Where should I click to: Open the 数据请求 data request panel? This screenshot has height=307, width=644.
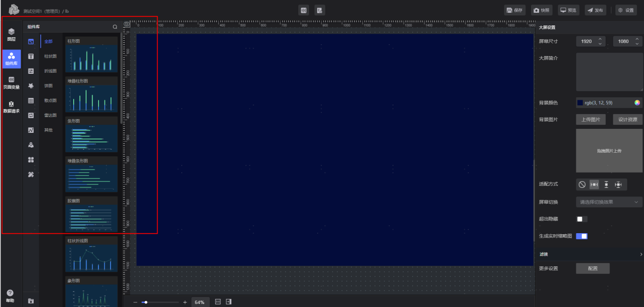pyautogui.click(x=11, y=107)
